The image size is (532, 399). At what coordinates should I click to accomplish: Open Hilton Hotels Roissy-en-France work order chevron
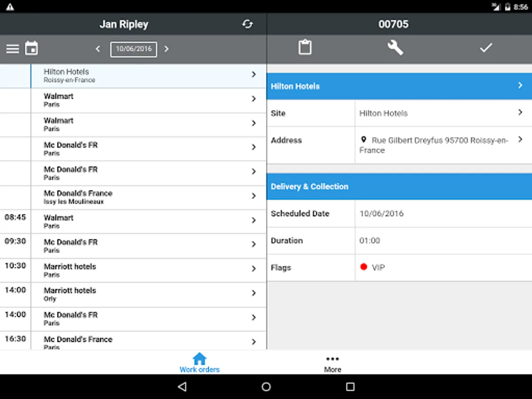pyautogui.click(x=254, y=74)
